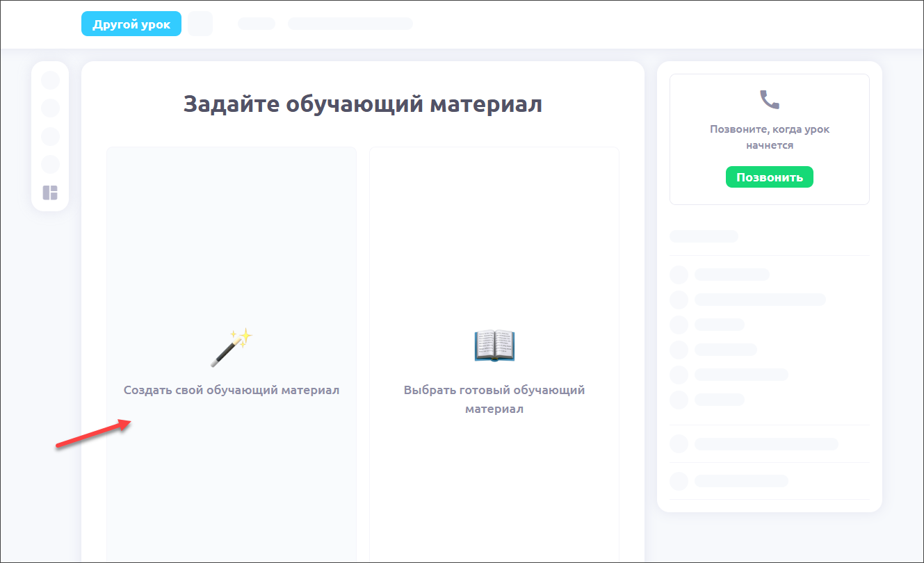The width and height of the screenshot is (924, 563).
Task: Select the second circle in left sidebar
Action: 50,108
